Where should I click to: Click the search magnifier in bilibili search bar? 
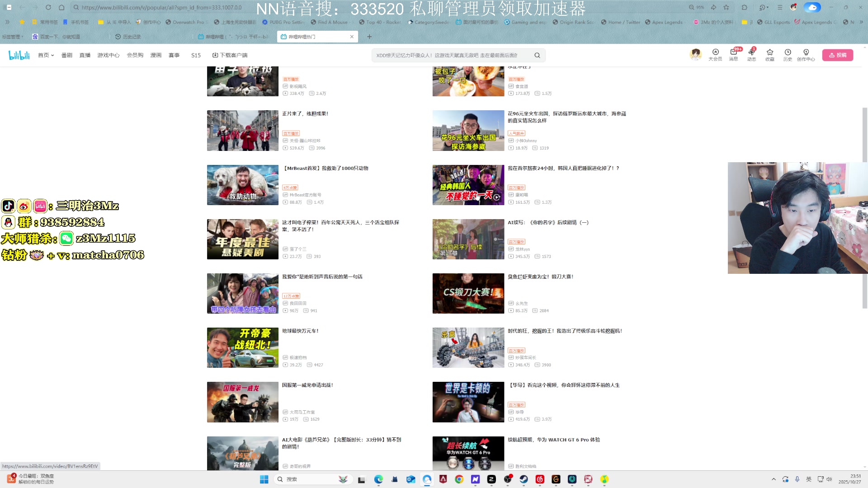pyautogui.click(x=537, y=55)
